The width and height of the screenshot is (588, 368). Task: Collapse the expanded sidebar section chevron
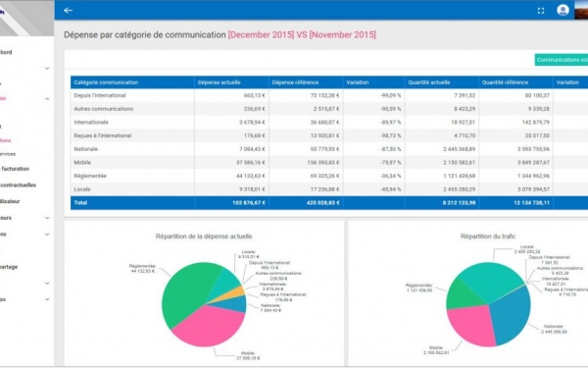click(47, 99)
